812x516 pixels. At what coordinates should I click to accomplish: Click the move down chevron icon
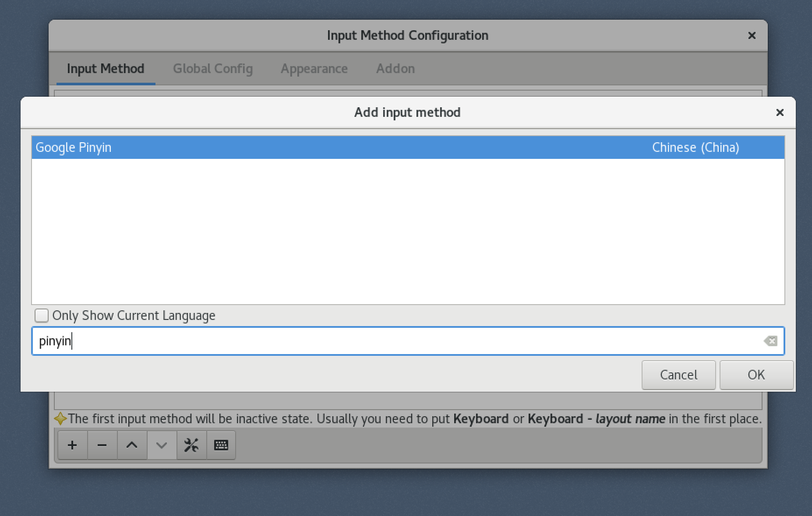pos(162,445)
